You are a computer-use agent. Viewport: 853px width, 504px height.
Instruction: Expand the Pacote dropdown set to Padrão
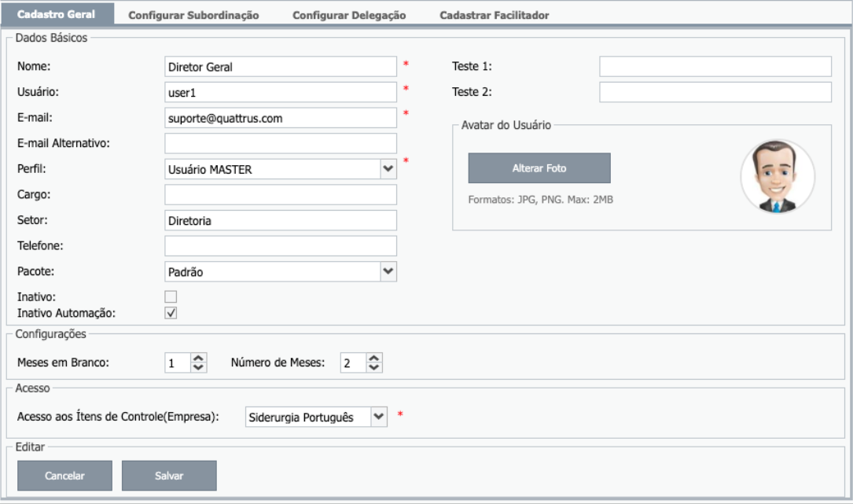click(x=387, y=271)
